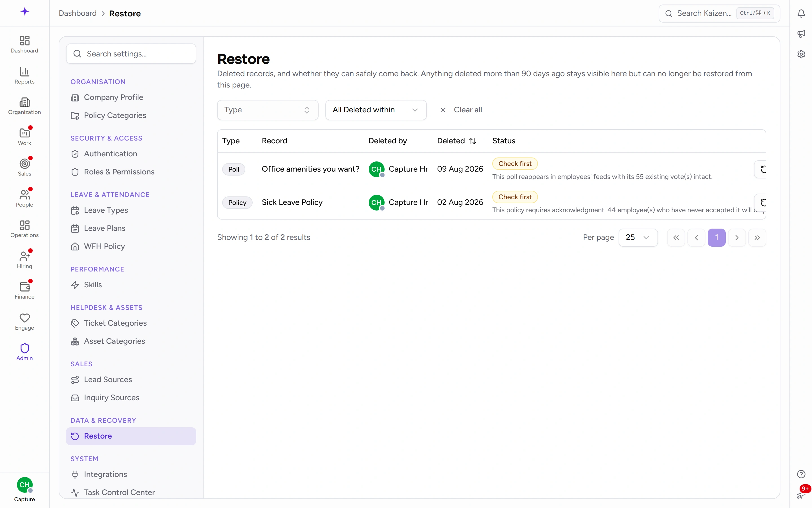
Task: Go to previous page of results
Action: pos(696,238)
